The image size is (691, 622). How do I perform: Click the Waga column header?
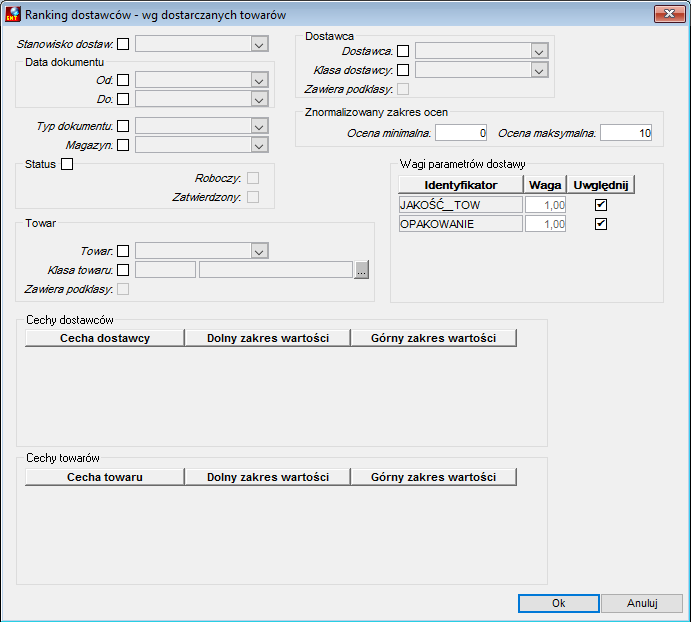point(545,185)
